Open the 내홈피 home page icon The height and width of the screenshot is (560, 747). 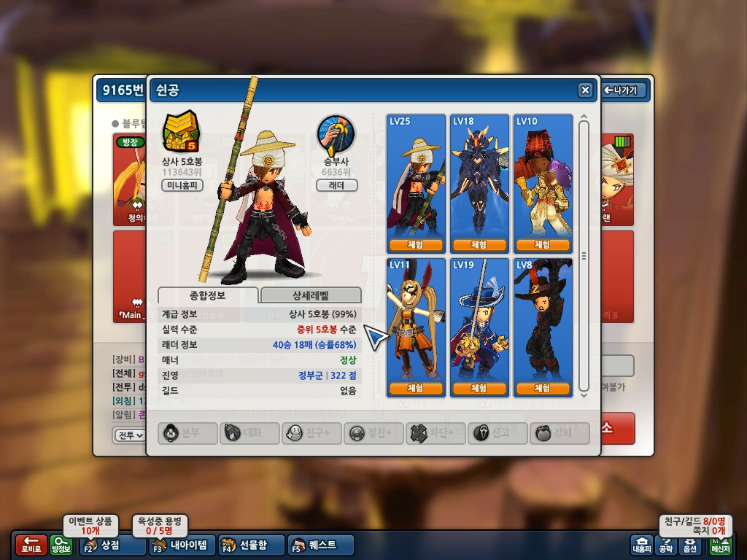(x=642, y=545)
